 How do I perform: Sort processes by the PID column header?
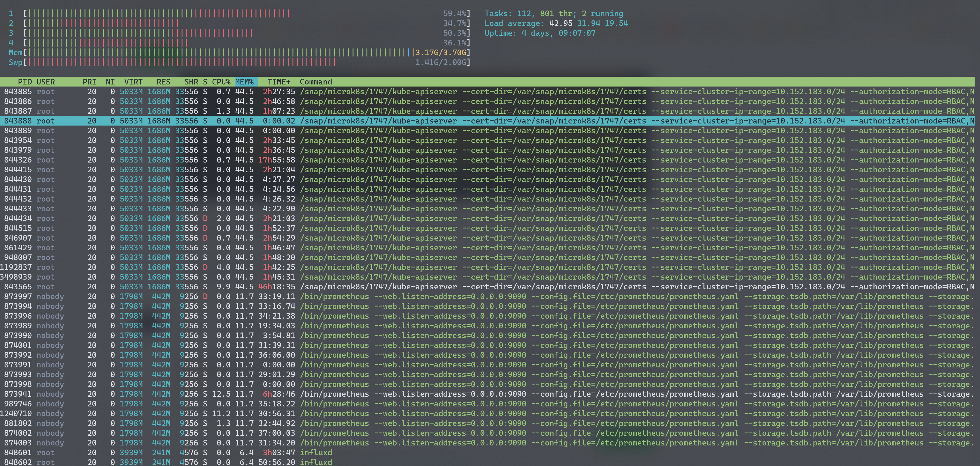tap(25, 82)
